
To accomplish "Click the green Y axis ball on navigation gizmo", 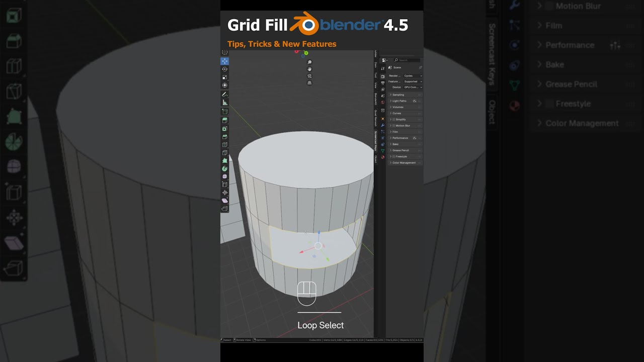I will (306, 53).
